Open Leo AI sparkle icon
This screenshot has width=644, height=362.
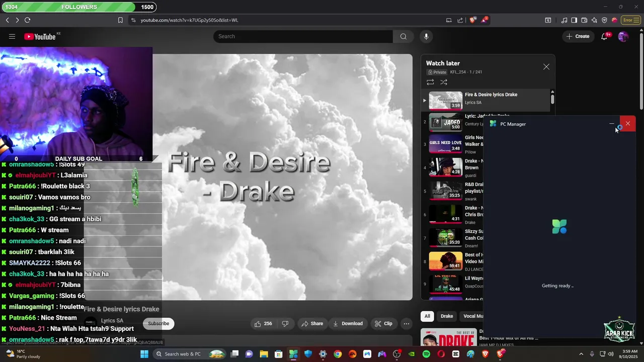[594, 20]
